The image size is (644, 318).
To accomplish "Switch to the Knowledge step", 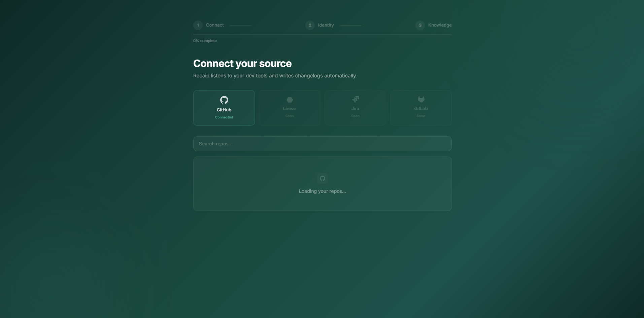I will pos(440,25).
